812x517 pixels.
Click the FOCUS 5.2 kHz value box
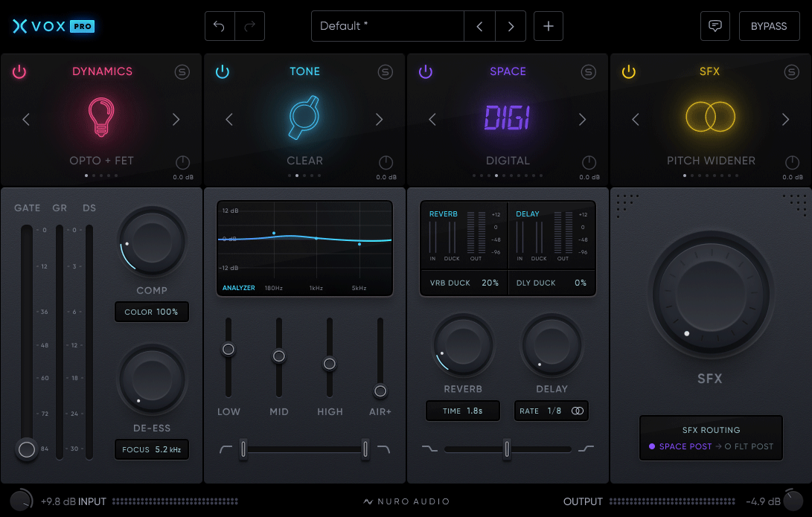coord(151,450)
